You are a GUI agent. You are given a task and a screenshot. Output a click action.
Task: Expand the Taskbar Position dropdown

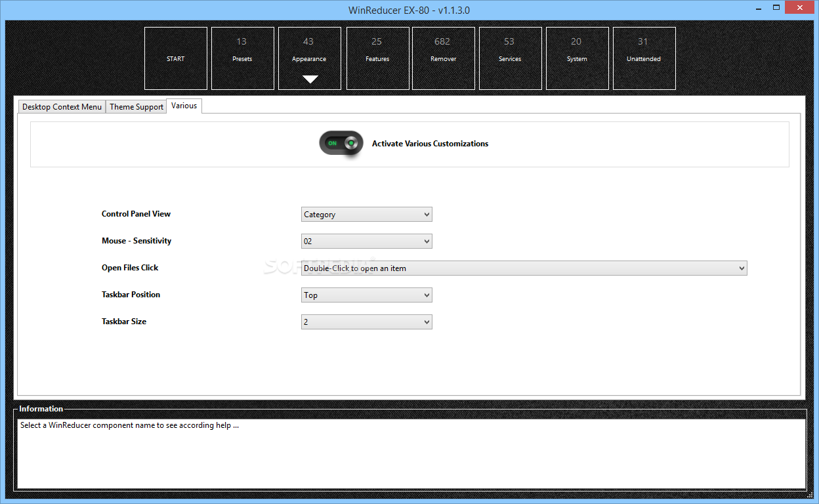click(x=367, y=295)
